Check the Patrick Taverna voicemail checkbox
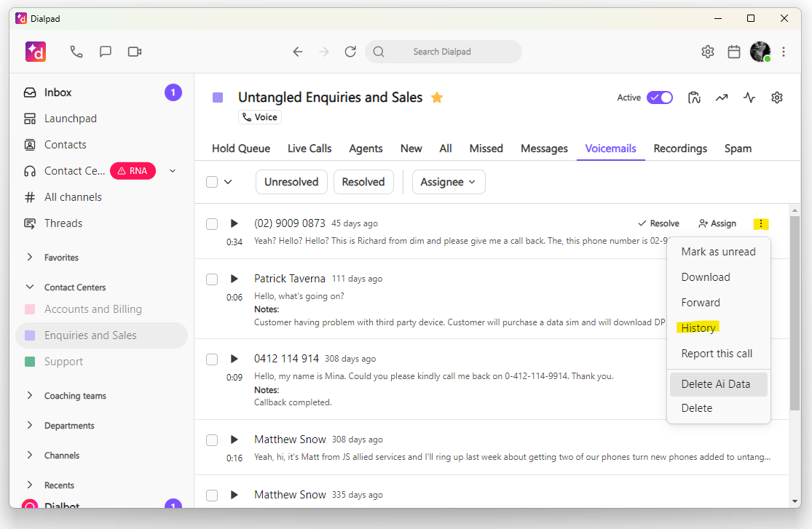812x529 pixels. pyautogui.click(x=212, y=279)
